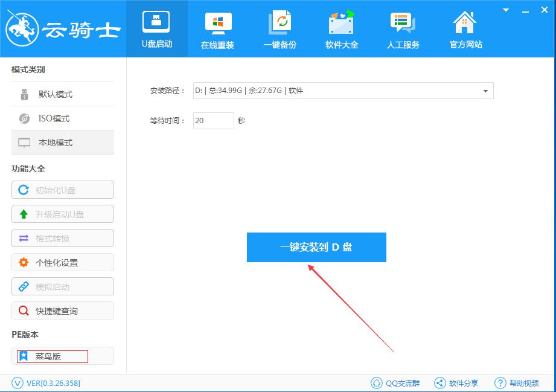Select 本地模式 in the sidebar
Image resolution: width=556 pixels, height=392 pixels.
pos(63,143)
